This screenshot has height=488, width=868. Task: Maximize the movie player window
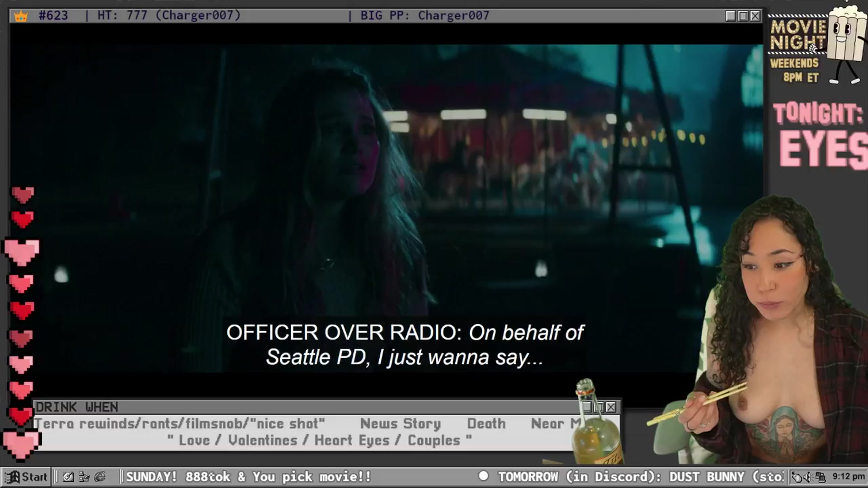pos(743,16)
